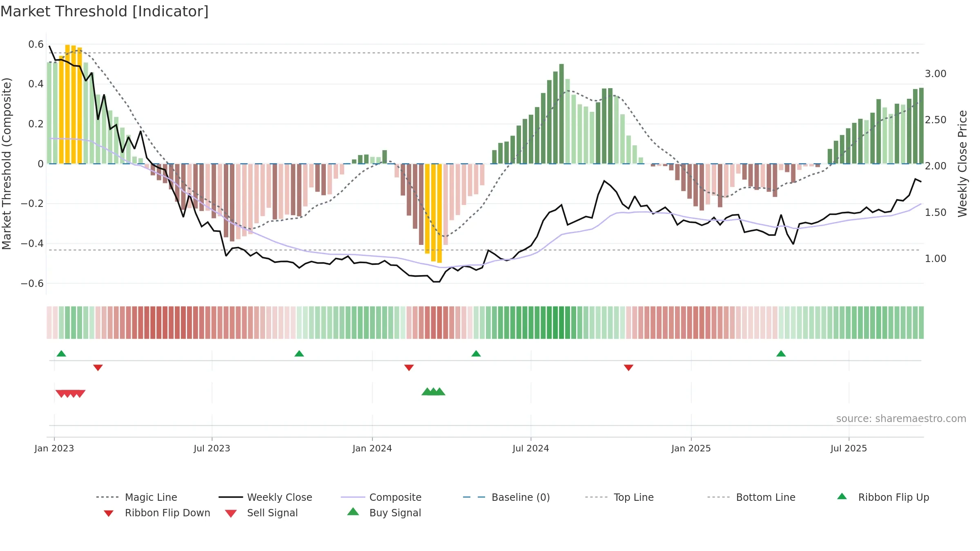980x551 pixels.
Task: Toggle the Bottom Line legend entry
Action: click(751, 497)
